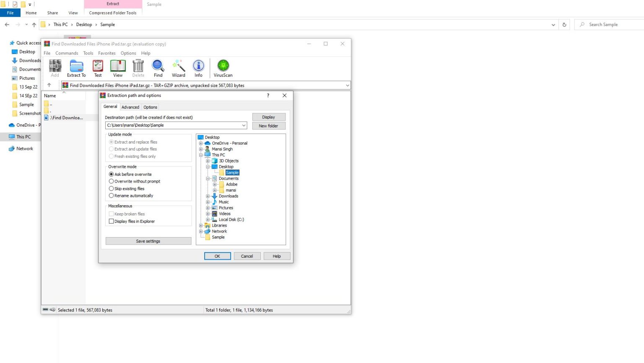Run the VirusScan toolbar icon
This screenshot has width=644, height=363.
[x=223, y=68]
